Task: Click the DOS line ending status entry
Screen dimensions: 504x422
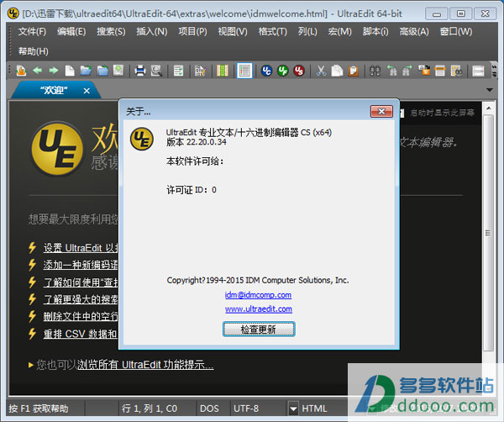Action: (209, 409)
